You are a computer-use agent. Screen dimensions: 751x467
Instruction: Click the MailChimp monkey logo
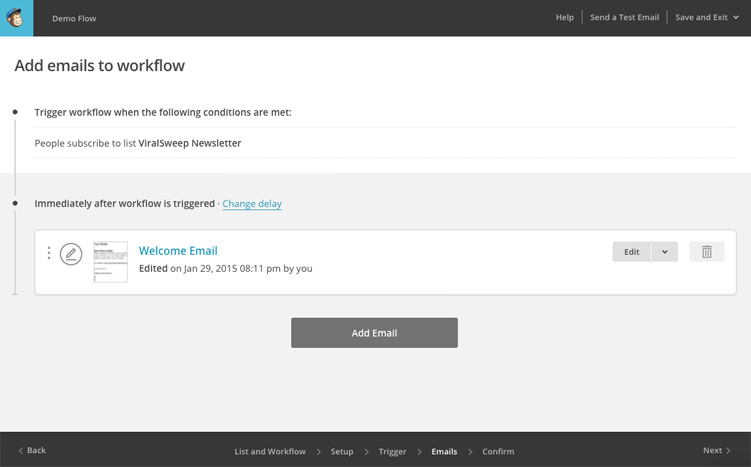pos(16,18)
